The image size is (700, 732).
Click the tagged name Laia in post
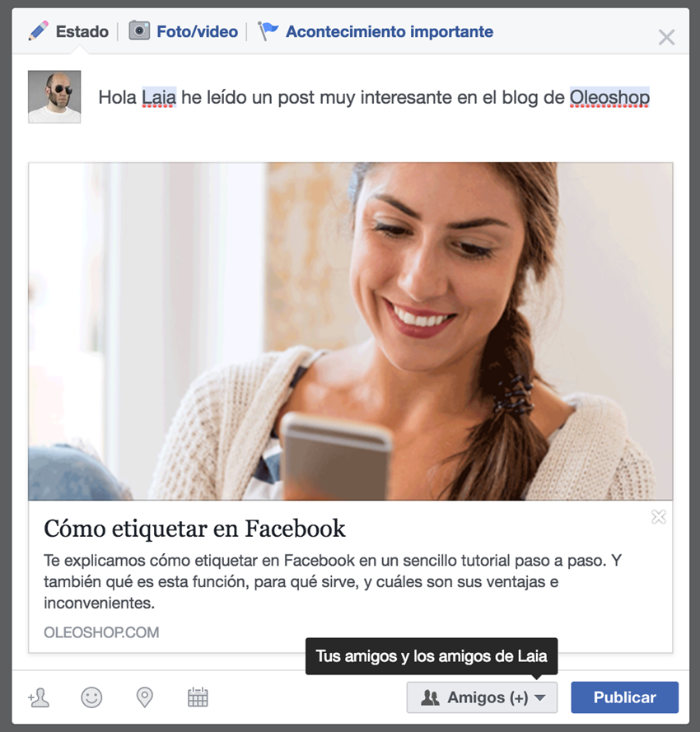159,97
